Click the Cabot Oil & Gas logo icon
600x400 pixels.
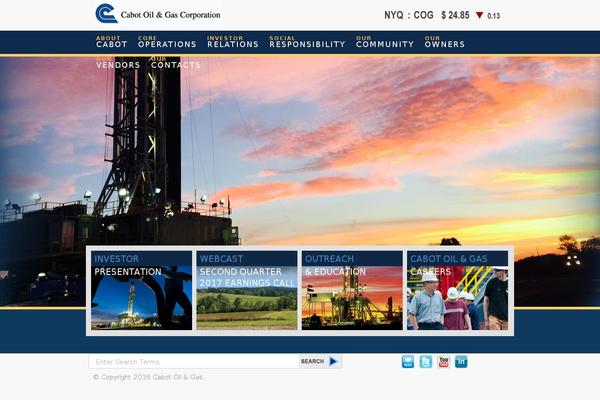point(106,14)
